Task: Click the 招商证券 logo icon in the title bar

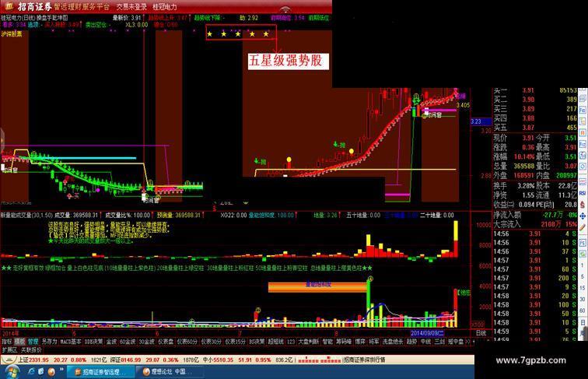Action: pos(9,6)
